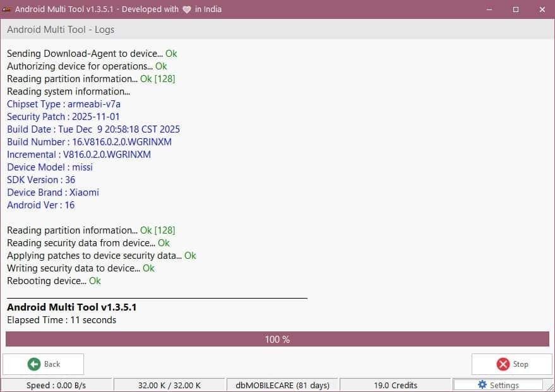Viewport: 555px width, 392px height.
Task: Select 'Reading system information...' log line
Action: coord(68,92)
